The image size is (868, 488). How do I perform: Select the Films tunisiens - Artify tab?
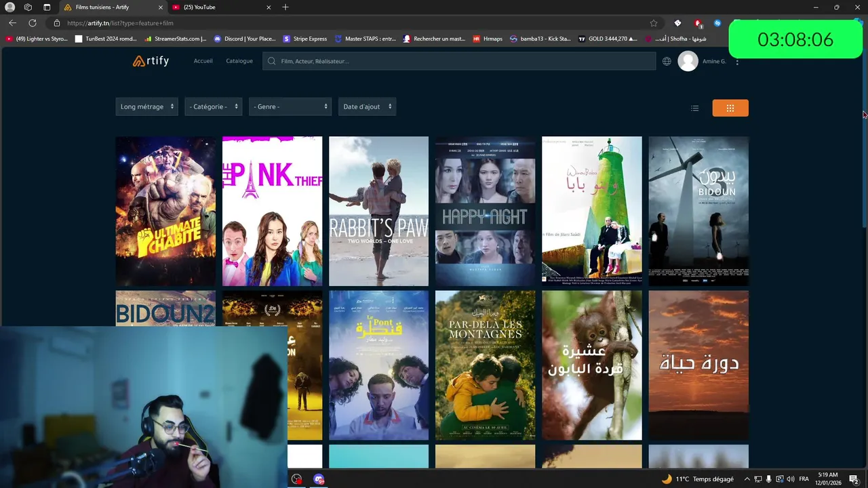pyautogui.click(x=113, y=7)
